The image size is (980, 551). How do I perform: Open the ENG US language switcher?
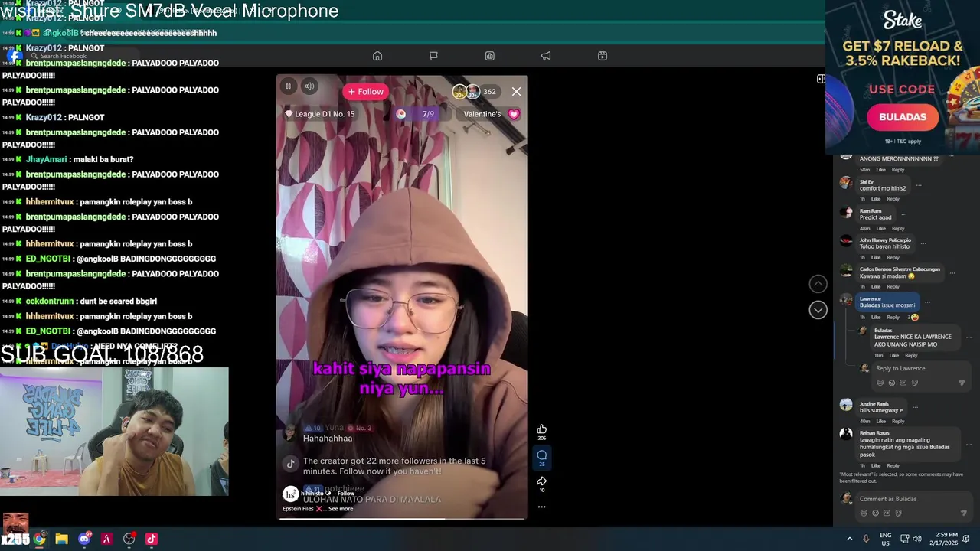click(x=885, y=539)
